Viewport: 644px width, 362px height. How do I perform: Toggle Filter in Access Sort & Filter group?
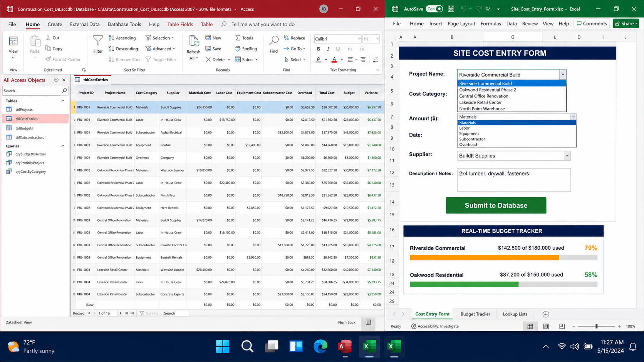tap(161, 60)
